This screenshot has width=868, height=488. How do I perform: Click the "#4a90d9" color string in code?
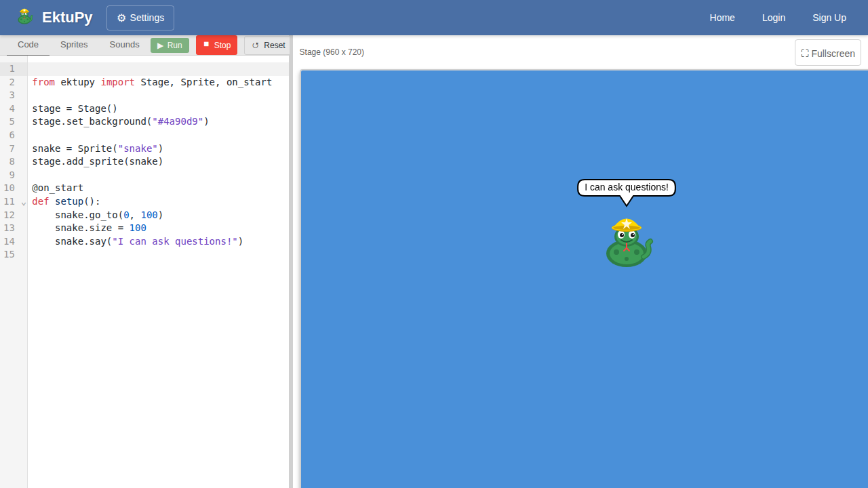(x=180, y=122)
